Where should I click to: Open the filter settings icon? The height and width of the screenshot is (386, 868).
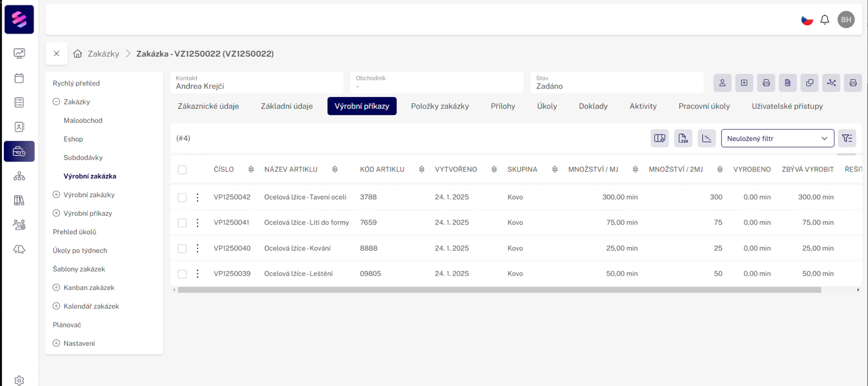pos(847,138)
